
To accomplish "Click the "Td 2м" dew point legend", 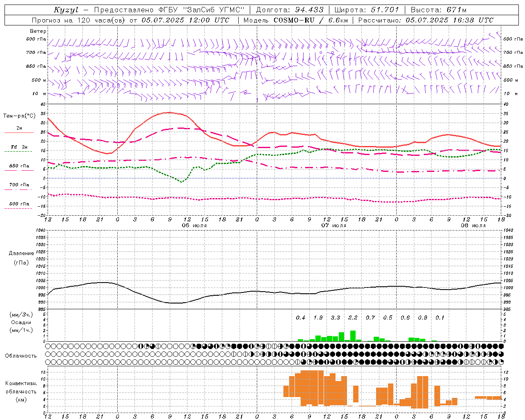I will click(19, 147).
